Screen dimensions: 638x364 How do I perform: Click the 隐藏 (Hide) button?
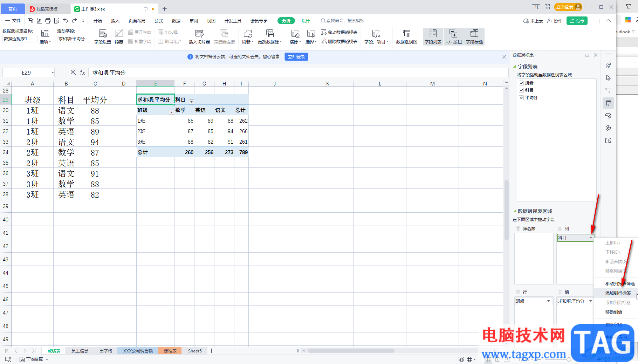pyautogui.click(x=119, y=37)
